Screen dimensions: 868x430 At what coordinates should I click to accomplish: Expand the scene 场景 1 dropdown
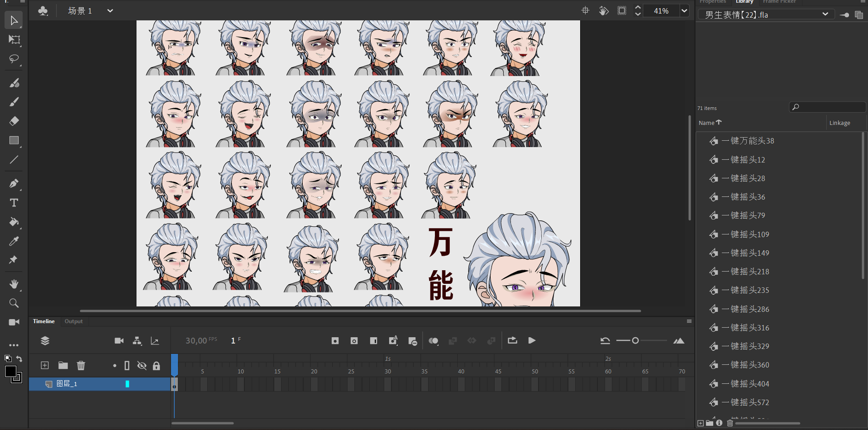[x=110, y=11]
